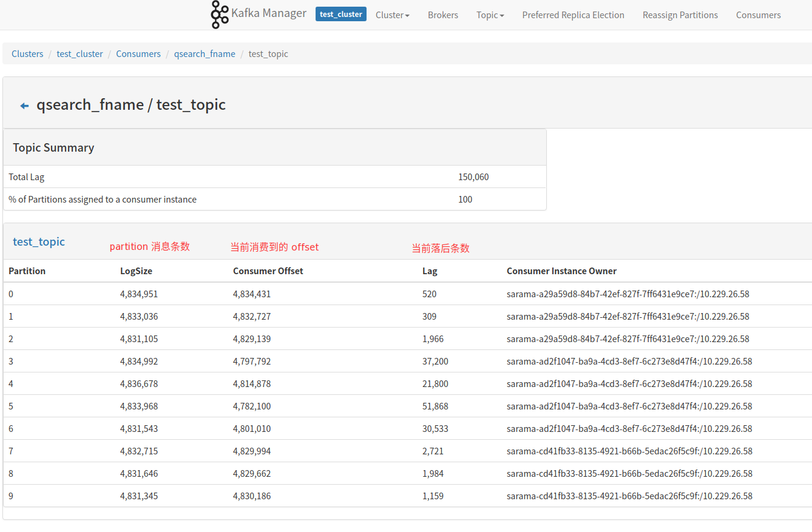Click LogSize 4,831,646 for partition 8
812x532 pixels.
(139, 474)
